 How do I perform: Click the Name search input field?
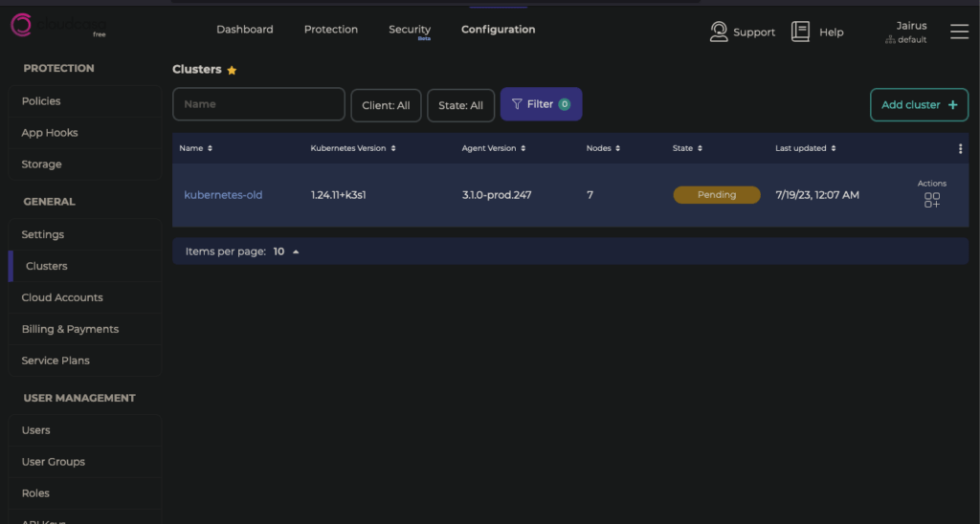[258, 104]
